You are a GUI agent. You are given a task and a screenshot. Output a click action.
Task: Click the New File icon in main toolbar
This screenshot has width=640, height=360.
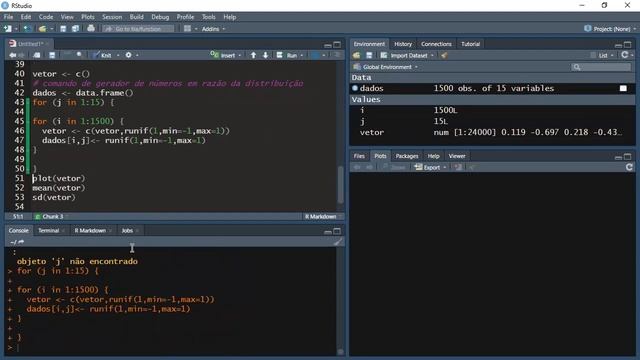(7, 29)
